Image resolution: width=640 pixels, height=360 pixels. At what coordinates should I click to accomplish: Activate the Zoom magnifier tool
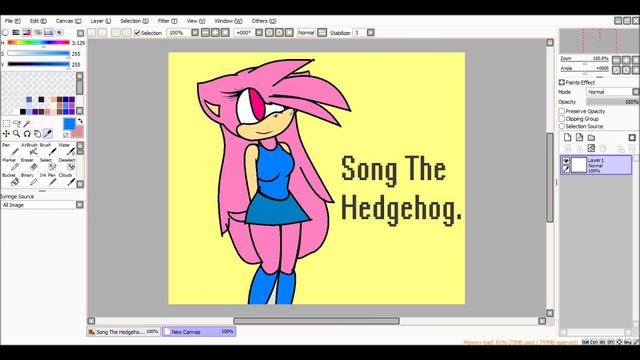click(x=17, y=133)
